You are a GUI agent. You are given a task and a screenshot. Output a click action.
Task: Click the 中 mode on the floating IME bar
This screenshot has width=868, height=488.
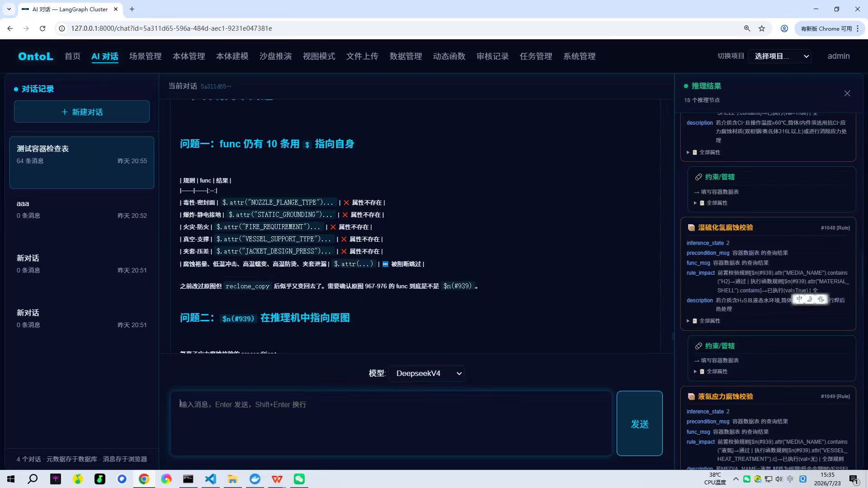point(799,299)
